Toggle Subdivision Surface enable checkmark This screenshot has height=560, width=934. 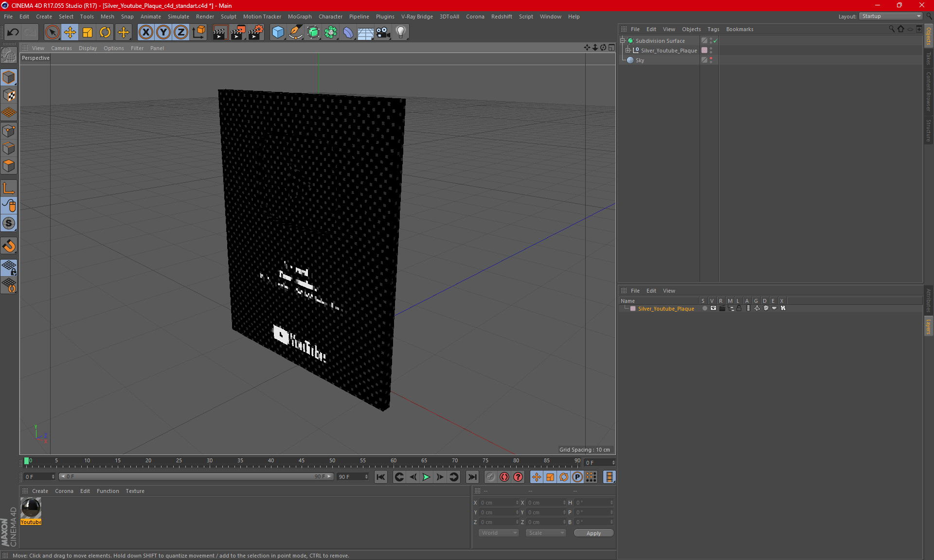[x=715, y=41]
